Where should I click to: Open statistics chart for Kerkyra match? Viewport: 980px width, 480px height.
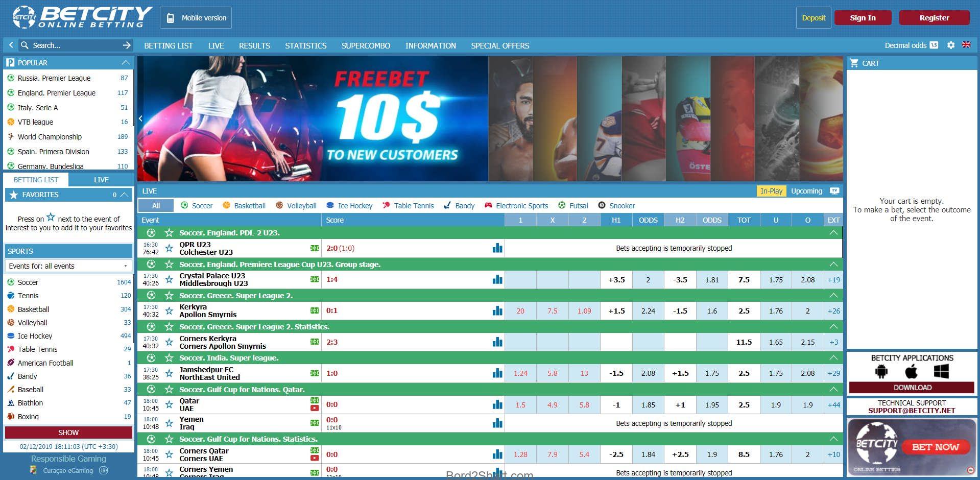click(497, 310)
